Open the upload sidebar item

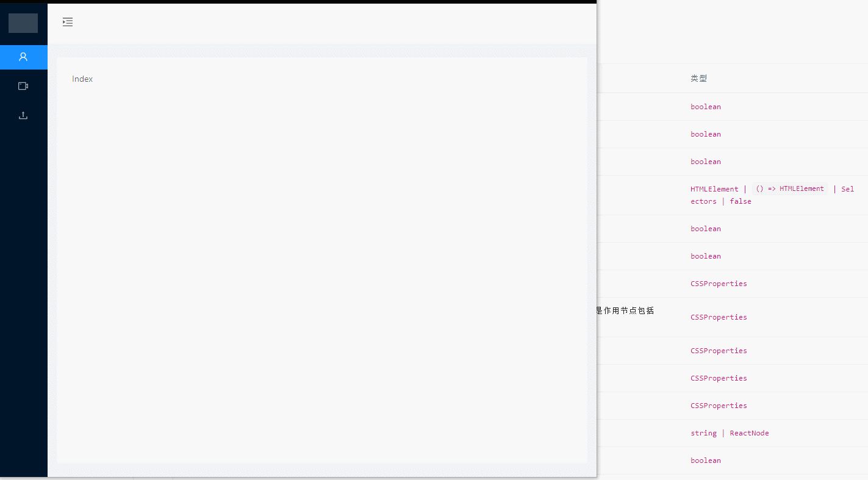coord(23,115)
